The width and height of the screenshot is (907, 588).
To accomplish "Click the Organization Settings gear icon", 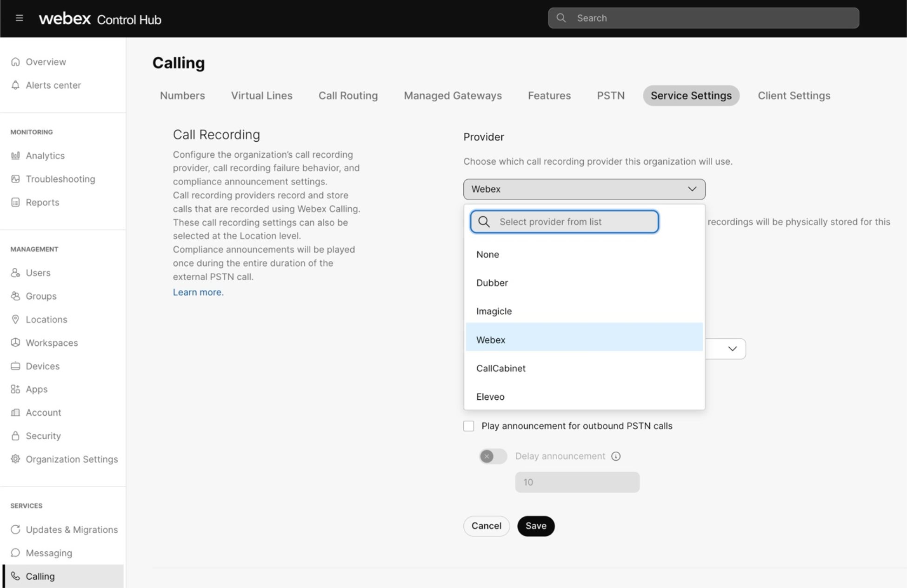I will [x=15, y=459].
